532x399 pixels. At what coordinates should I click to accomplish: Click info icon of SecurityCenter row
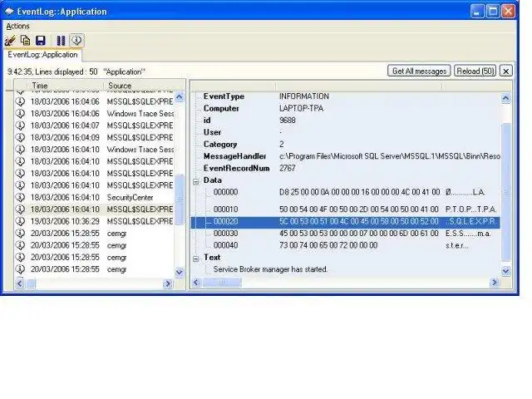pos(20,198)
